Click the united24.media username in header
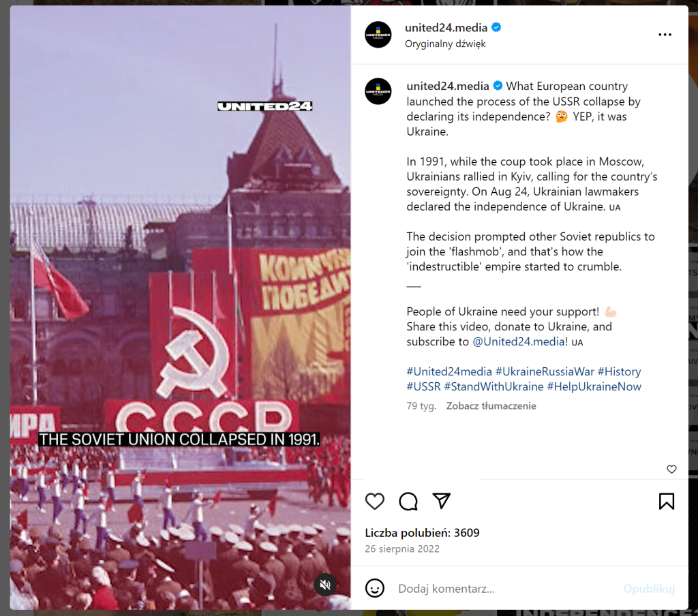The width and height of the screenshot is (698, 616). coord(446,27)
